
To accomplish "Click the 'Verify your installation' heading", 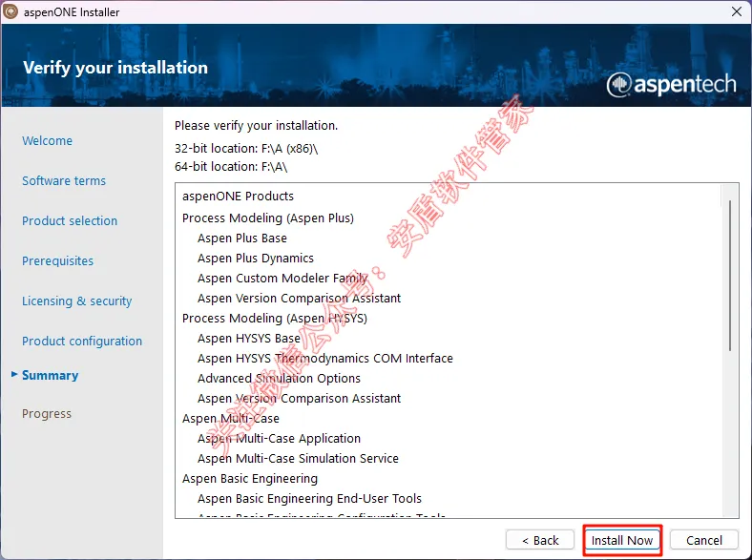I will (115, 68).
